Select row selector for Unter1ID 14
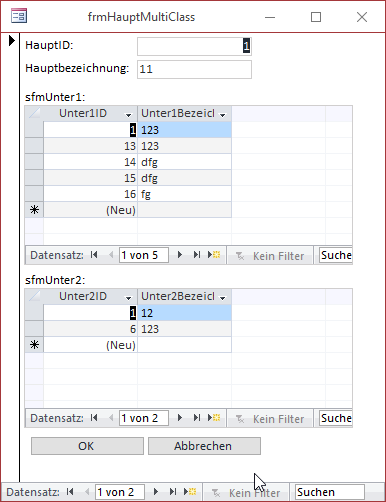 [x=34, y=162]
